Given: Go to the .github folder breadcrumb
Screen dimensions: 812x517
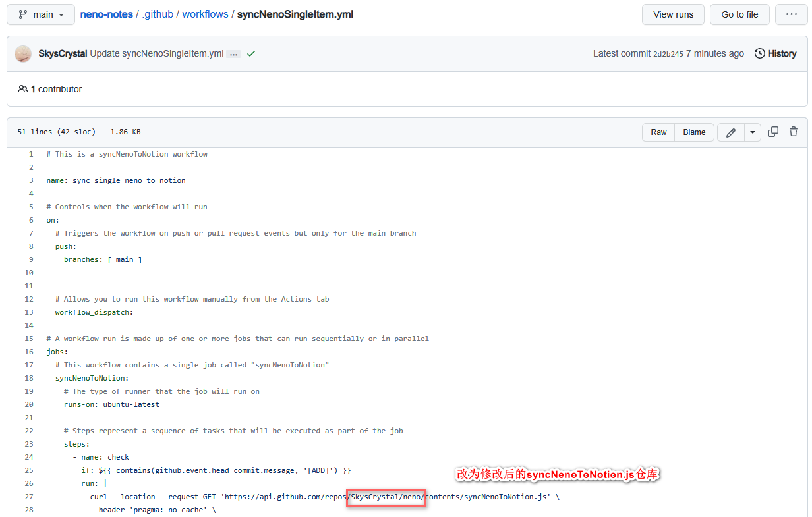Looking at the screenshot, I should tap(158, 14).
